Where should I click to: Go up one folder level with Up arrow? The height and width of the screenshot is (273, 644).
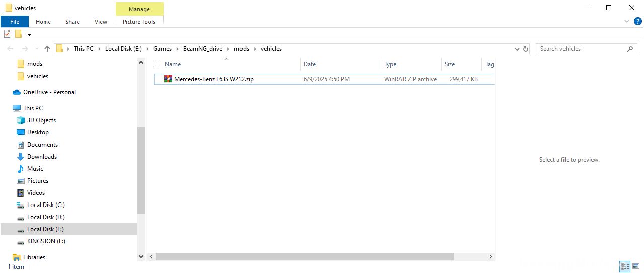coord(47,49)
